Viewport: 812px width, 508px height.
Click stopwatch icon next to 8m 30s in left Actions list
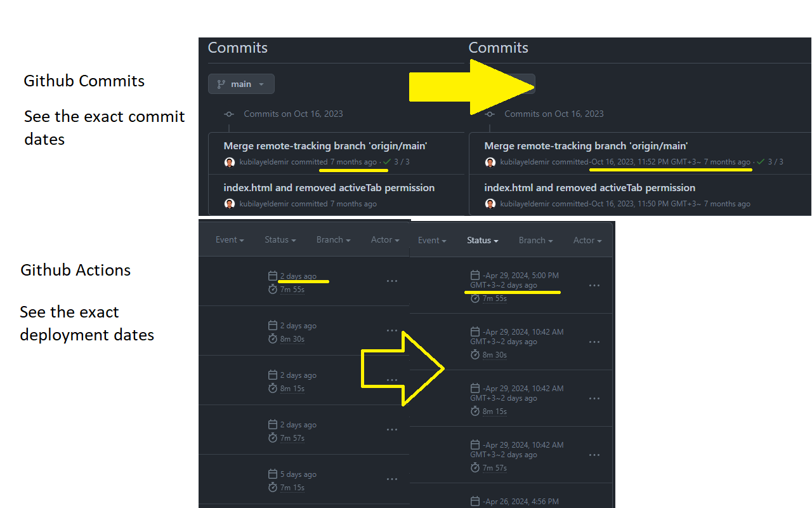click(x=273, y=339)
